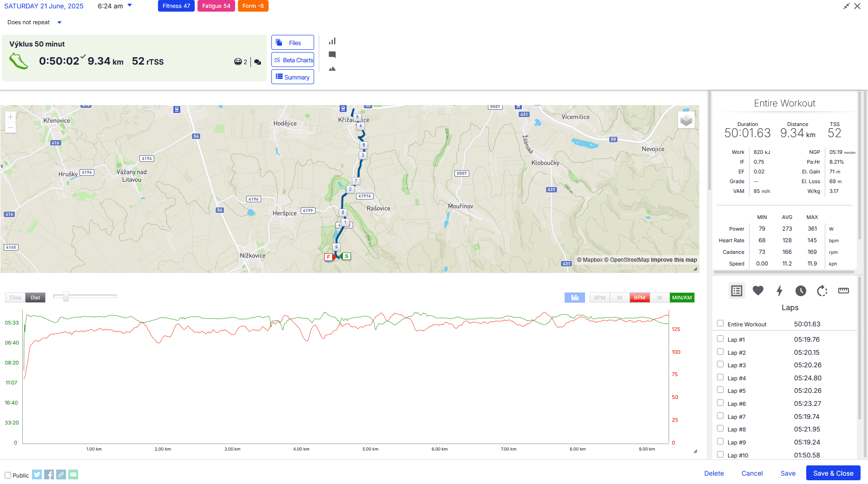Viewport: 868px width, 484px height.
Task: Select the Lap #2 checkbox
Action: (720, 351)
